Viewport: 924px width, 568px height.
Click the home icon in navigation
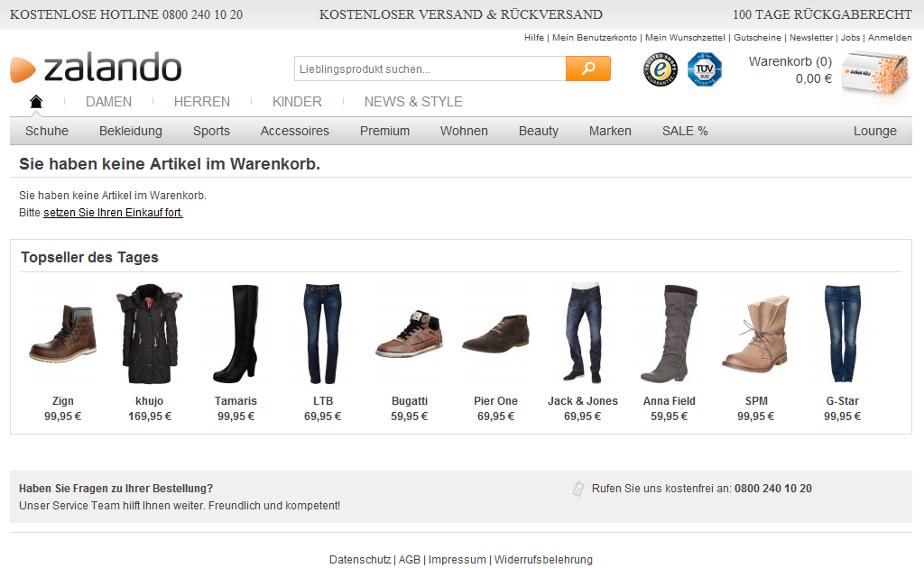pyautogui.click(x=36, y=102)
